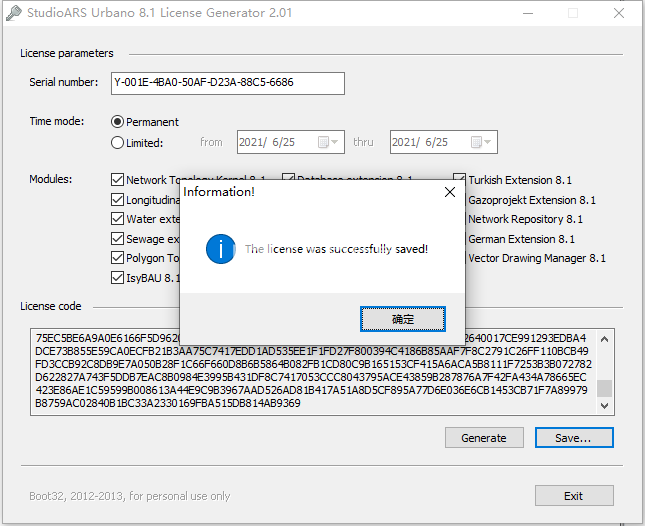This screenshot has width=645, height=526.
Task: Click the Serial number input field
Action: 228,83
